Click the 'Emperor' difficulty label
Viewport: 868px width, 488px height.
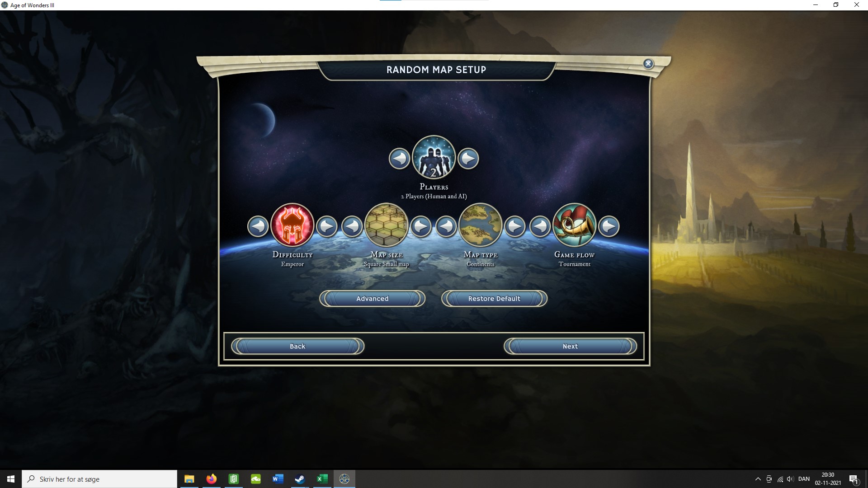[292, 264]
